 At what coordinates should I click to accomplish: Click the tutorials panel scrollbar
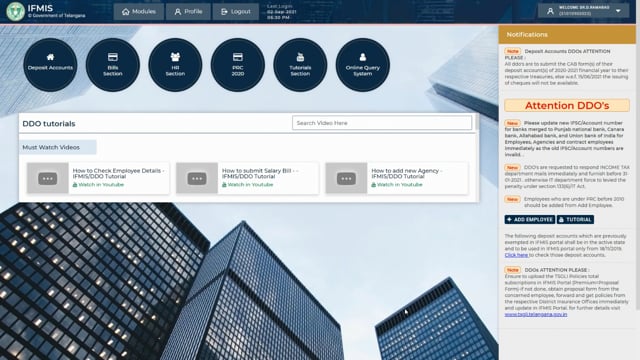click(477, 122)
